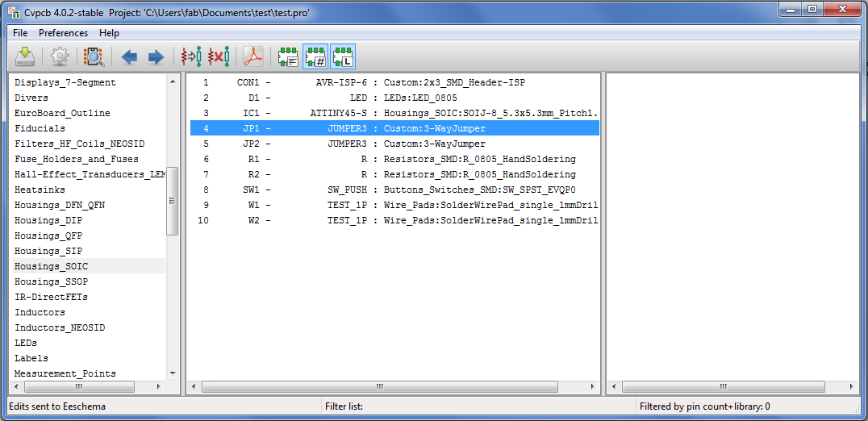Select component row R2 resistor

click(x=394, y=175)
